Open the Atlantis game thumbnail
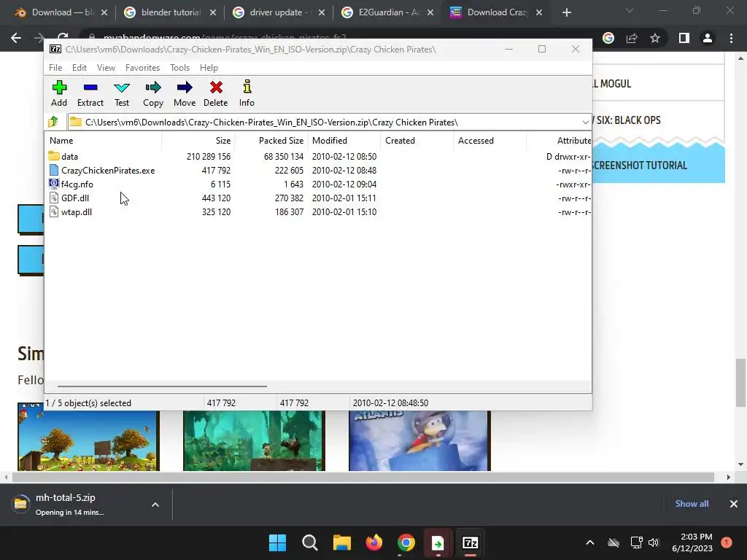Screen dimensions: 747x560 [419, 440]
